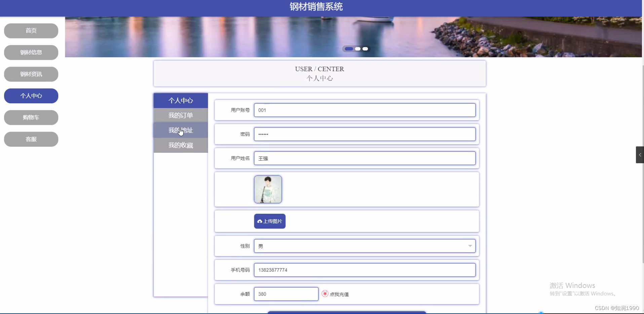Select the third carousel indicator
The height and width of the screenshot is (314, 644).
(366, 49)
